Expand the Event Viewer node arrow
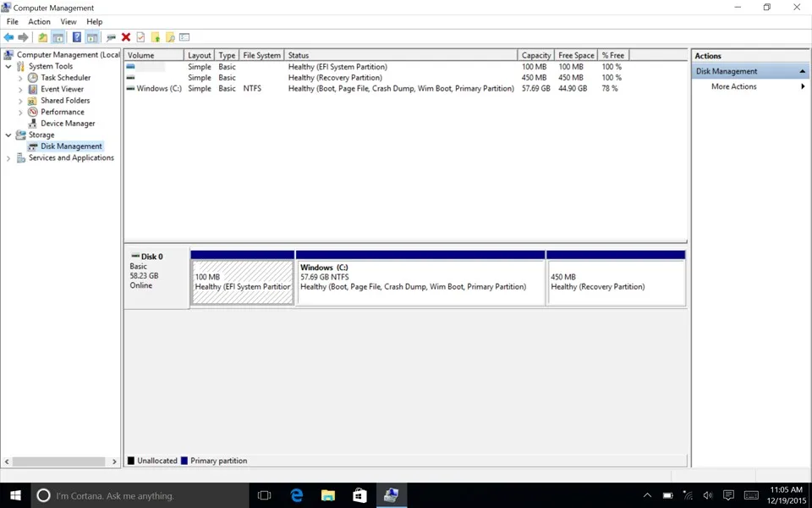812x508 pixels. [x=20, y=89]
